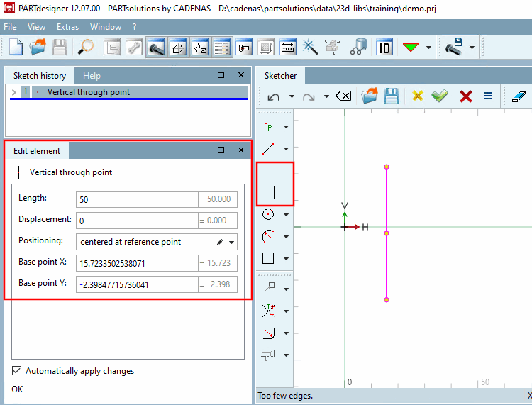Expand the fillet tool dropdown arrow

(286, 333)
